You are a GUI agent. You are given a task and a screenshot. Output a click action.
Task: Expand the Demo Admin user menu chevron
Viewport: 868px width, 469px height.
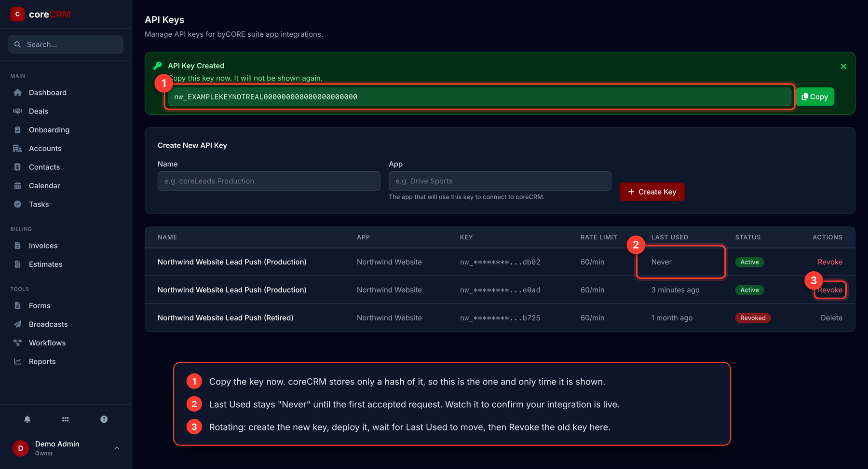tap(117, 448)
